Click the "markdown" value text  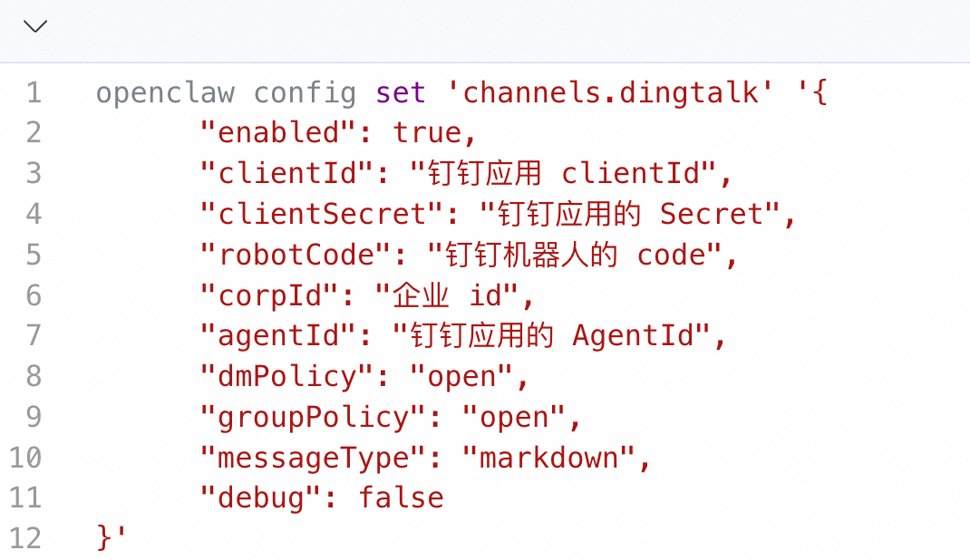(x=548, y=458)
